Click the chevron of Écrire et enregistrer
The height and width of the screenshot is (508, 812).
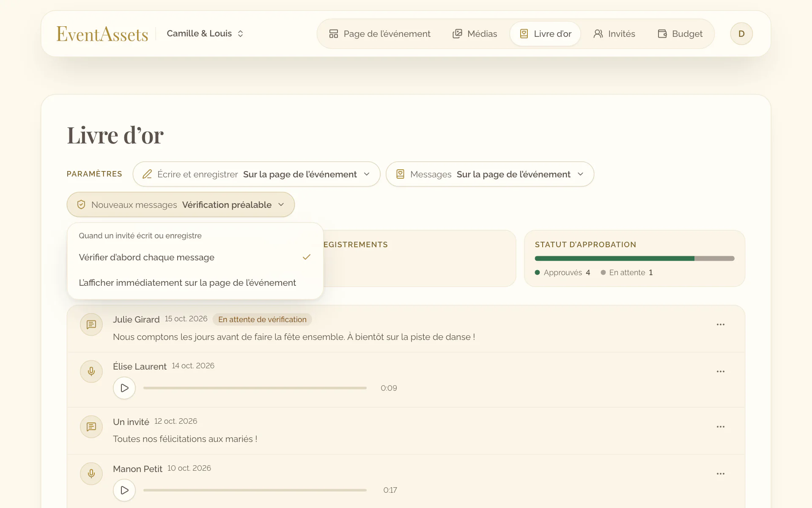click(x=367, y=174)
